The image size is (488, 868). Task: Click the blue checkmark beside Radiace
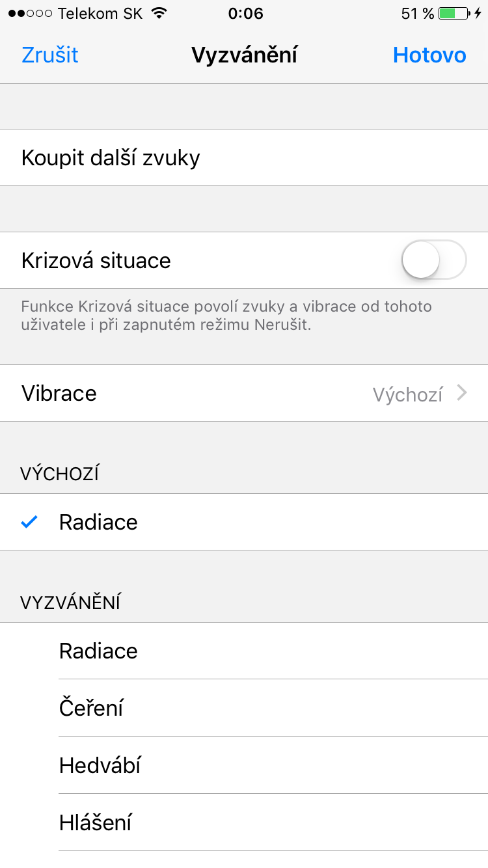click(29, 522)
